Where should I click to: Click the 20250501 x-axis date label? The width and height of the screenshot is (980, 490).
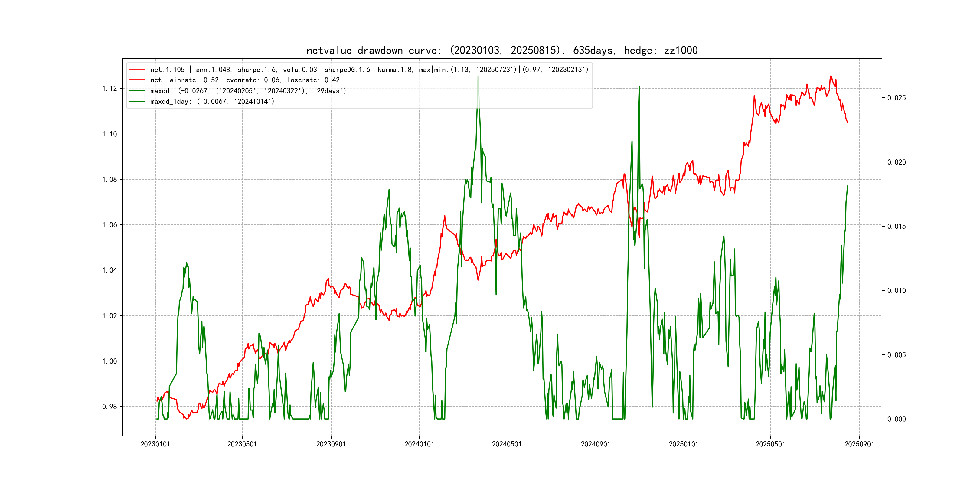[x=770, y=444]
